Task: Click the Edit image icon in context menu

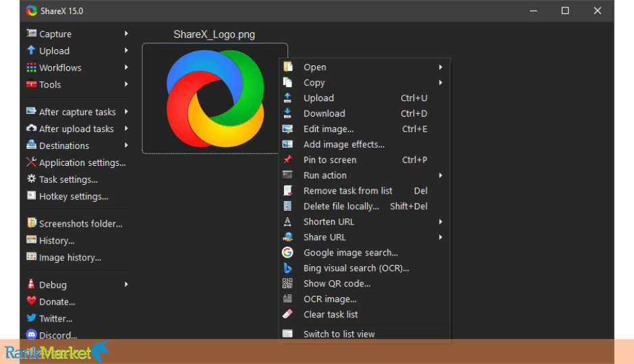Action: pos(287,129)
